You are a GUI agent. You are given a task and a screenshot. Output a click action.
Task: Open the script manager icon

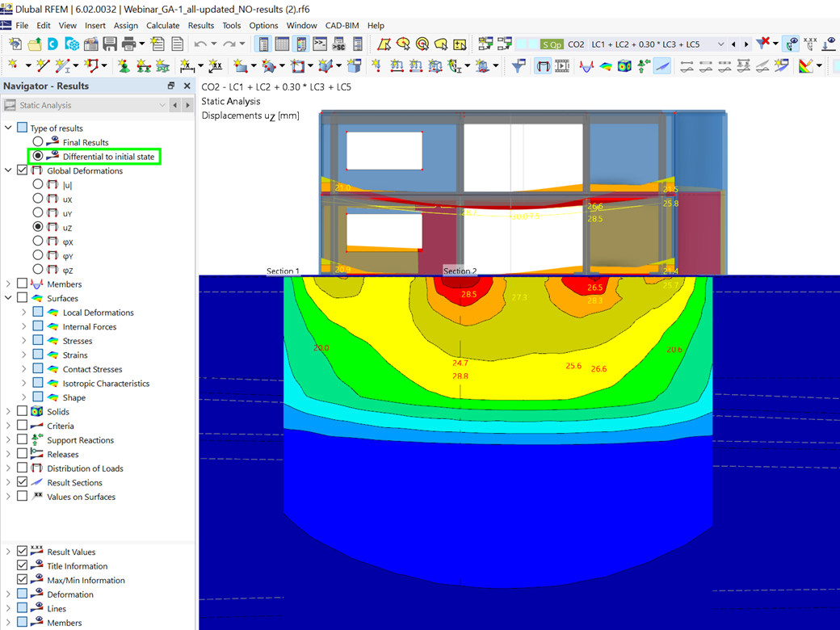coord(338,44)
